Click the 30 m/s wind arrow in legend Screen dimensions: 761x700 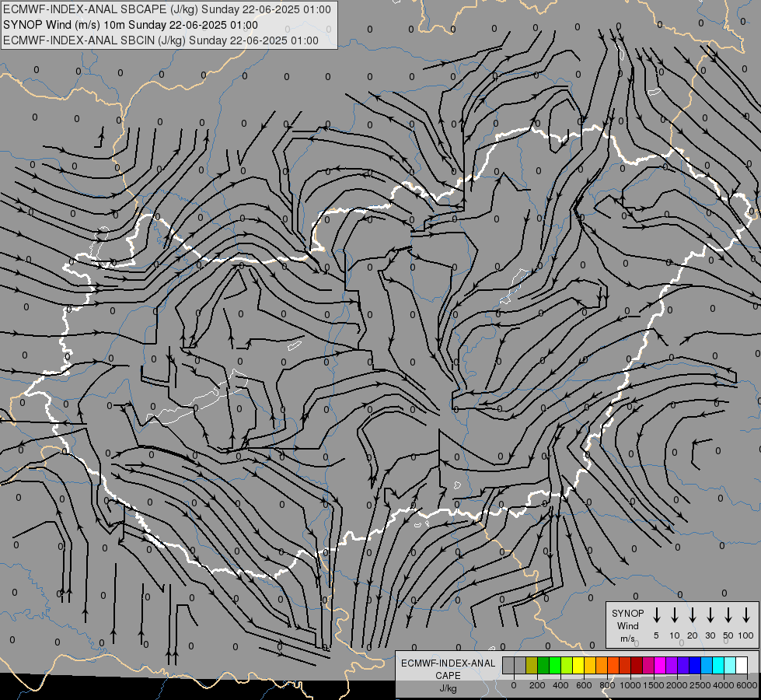point(710,614)
